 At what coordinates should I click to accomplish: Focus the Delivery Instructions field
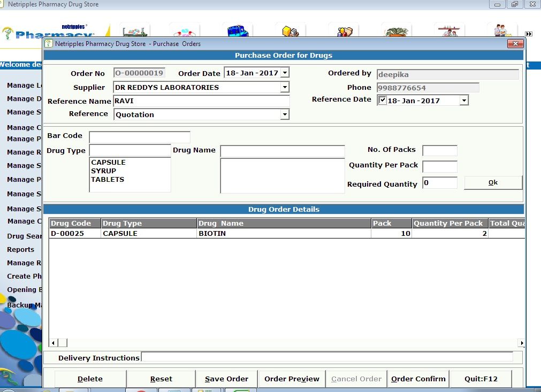[x=327, y=357]
